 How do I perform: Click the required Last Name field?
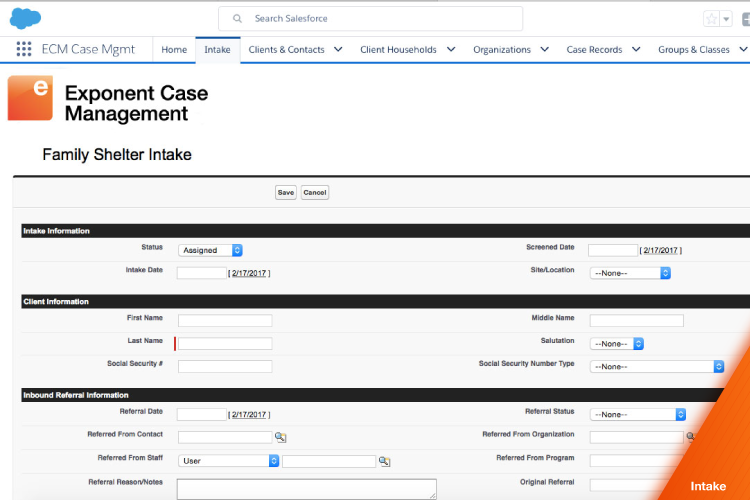pos(225,344)
